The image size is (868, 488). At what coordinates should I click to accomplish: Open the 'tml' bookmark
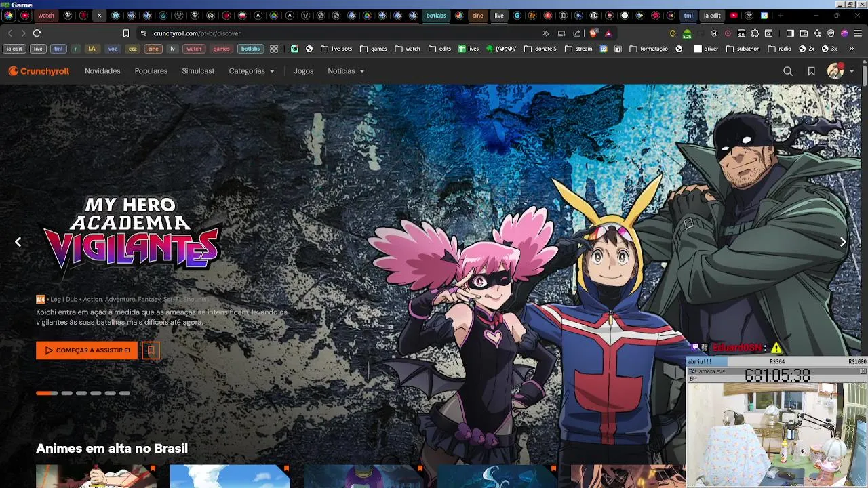click(58, 49)
